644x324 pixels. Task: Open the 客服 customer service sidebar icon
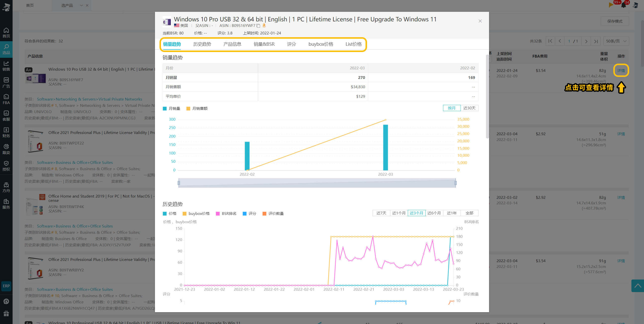[6, 116]
